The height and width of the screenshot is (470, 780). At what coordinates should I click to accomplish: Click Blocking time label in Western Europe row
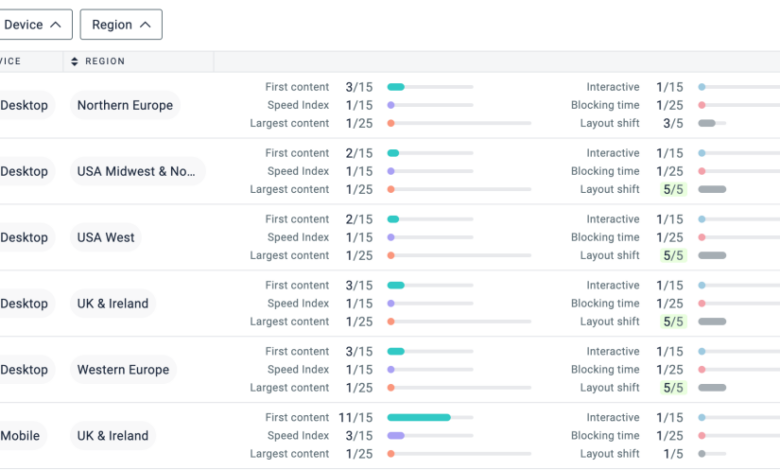(x=605, y=370)
